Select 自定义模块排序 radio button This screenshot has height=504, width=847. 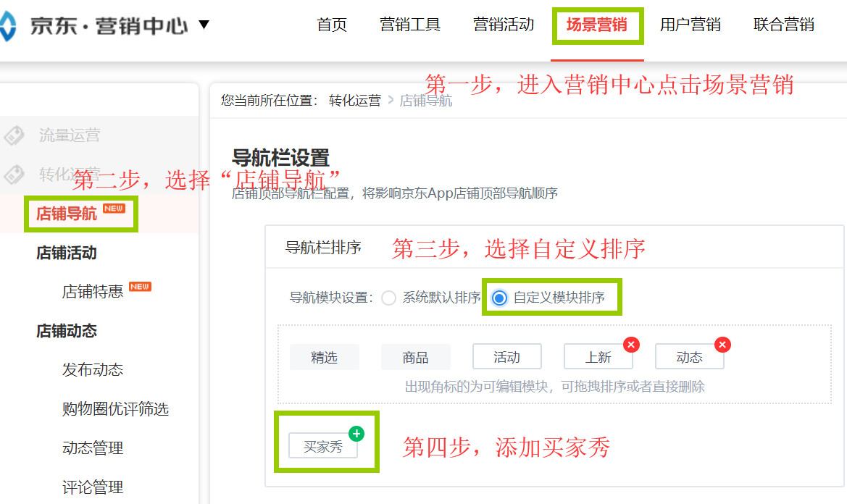point(500,298)
